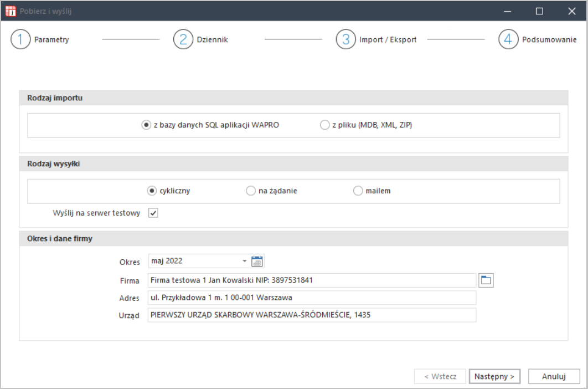Expand the Okres month dropdown arrow

tap(244, 261)
